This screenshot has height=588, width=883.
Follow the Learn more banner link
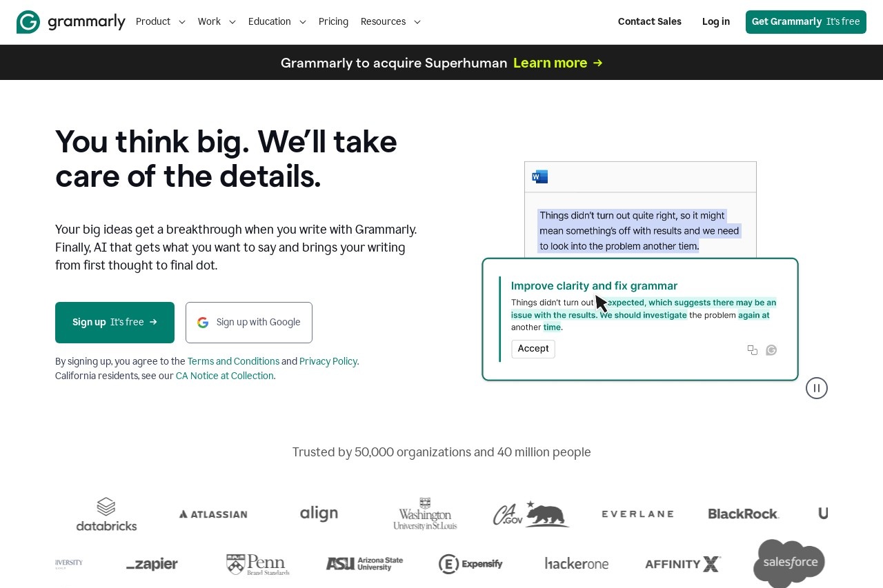(x=558, y=63)
